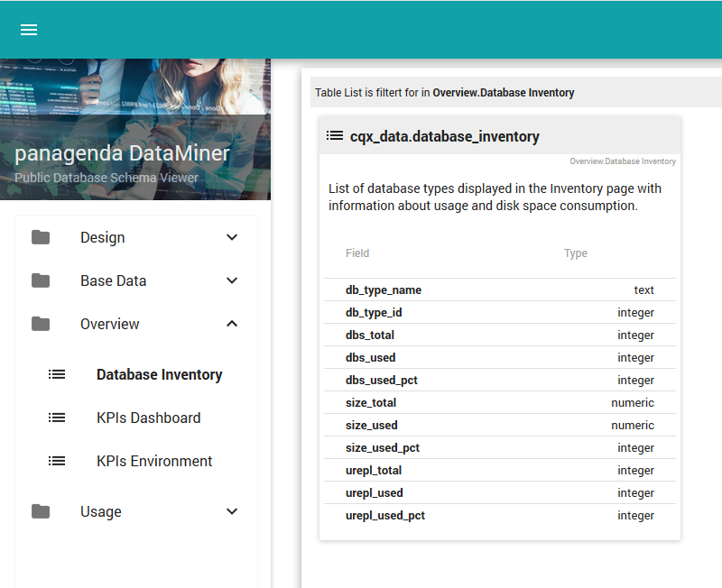Click the Usage folder icon
The width and height of the screenshot is (722, 588).
tap(41, 511)
